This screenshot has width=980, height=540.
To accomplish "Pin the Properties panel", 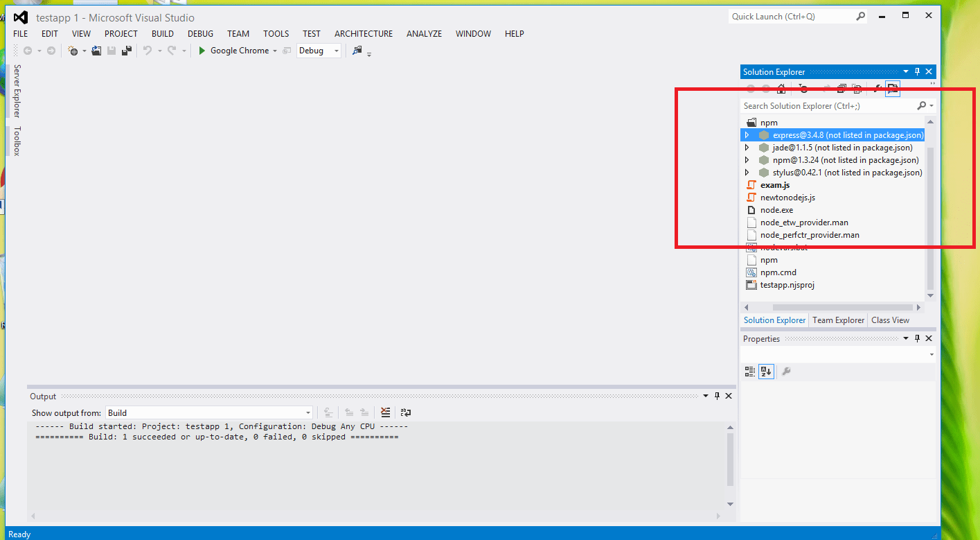I will click(917, 338).
